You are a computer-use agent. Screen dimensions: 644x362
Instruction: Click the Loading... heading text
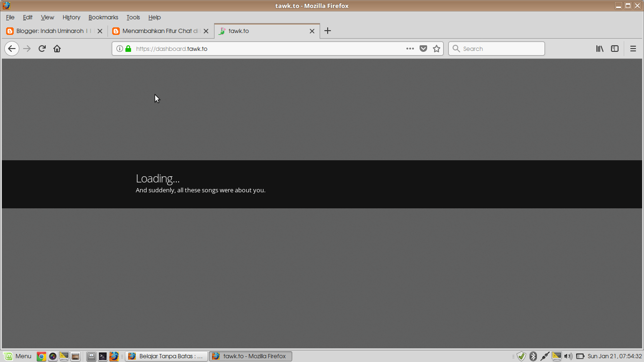[157, 179]
